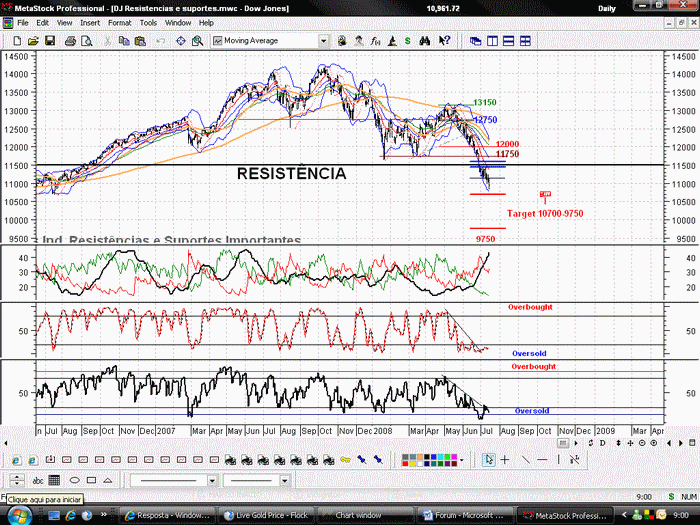Click the Print icon in the toolbar
Image resolution: width=700 pixels, height=525 pixels.
[x=70, y=41]
